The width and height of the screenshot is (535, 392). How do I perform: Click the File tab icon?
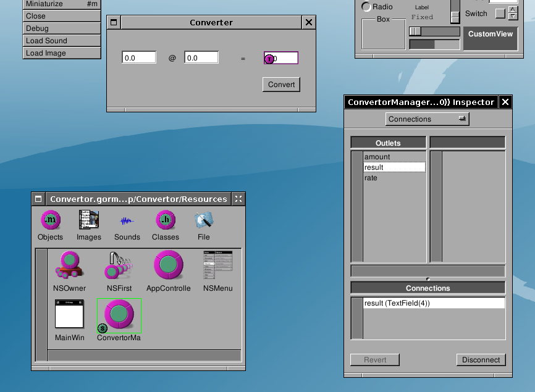[x=203, y=220]
